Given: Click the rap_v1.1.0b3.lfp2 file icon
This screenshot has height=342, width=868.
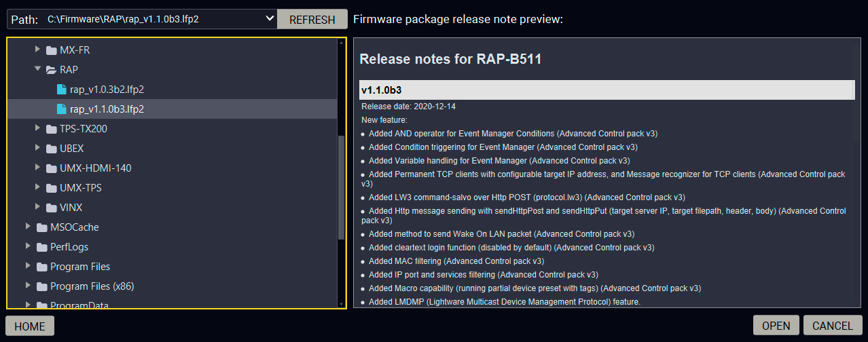Looking at the screenshot, I should (61, 109).
